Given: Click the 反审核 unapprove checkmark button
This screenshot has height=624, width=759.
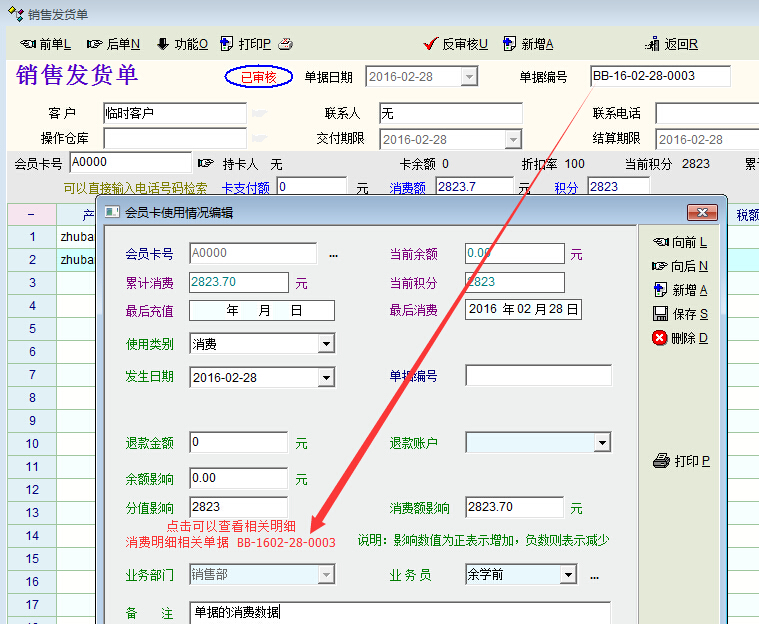Looking at the screenshot, I should tap(456, 44).
